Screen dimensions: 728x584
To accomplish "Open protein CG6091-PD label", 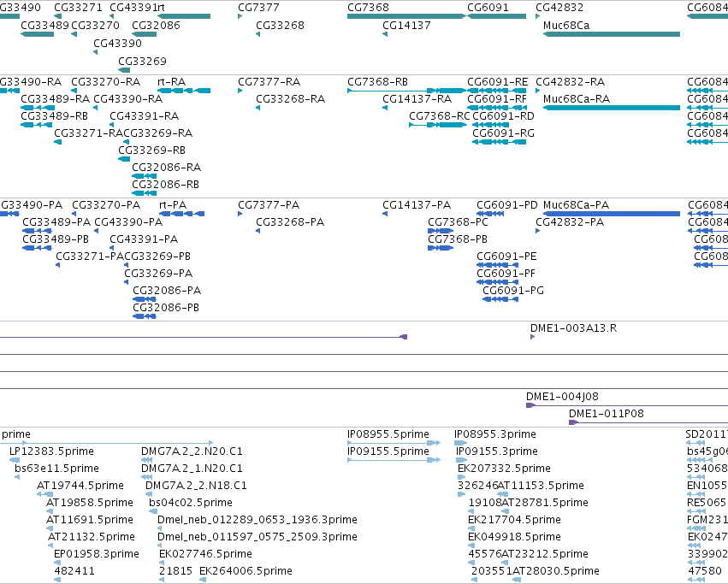I will click(507, 204).
